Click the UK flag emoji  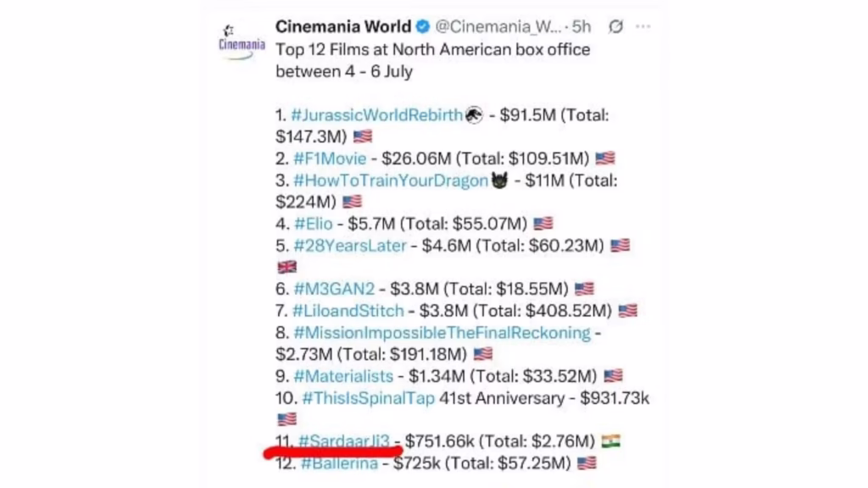[287, 267]
